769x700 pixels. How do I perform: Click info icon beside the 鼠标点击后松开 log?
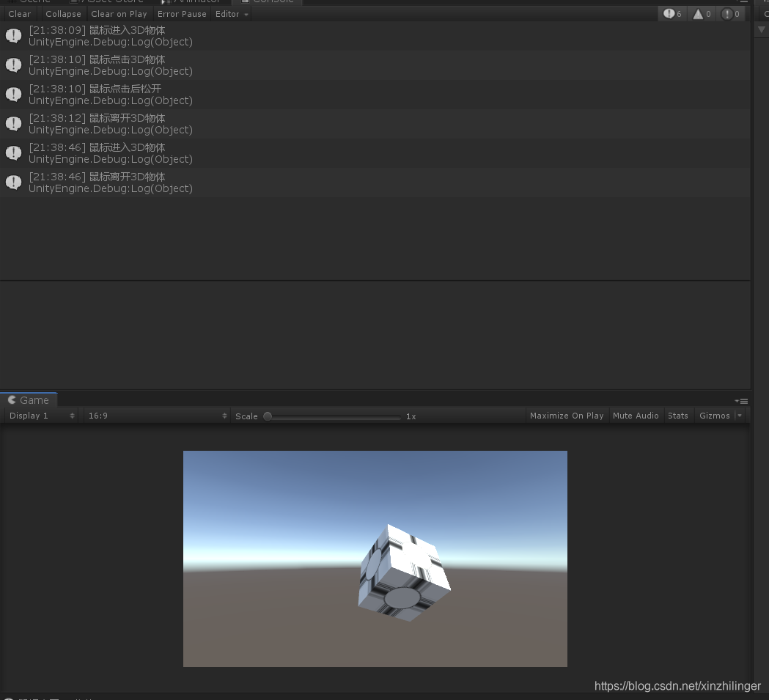click(13, 94)
